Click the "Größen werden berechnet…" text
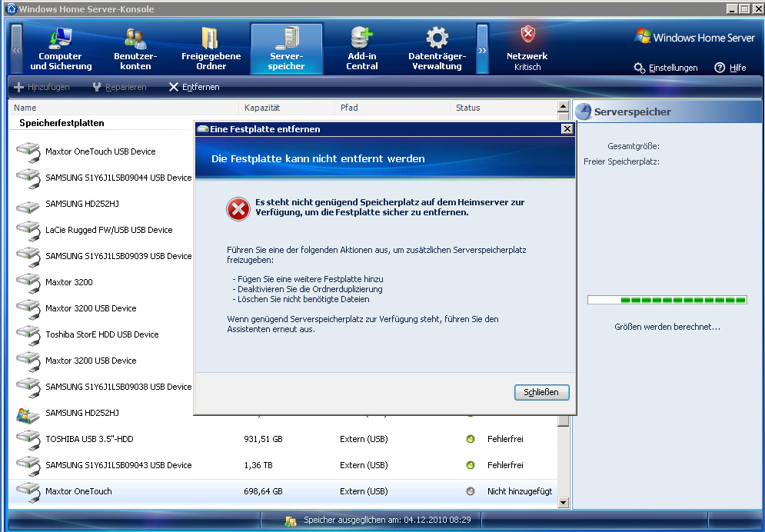Viewport: 765px width, 532px height. [667, 327]
